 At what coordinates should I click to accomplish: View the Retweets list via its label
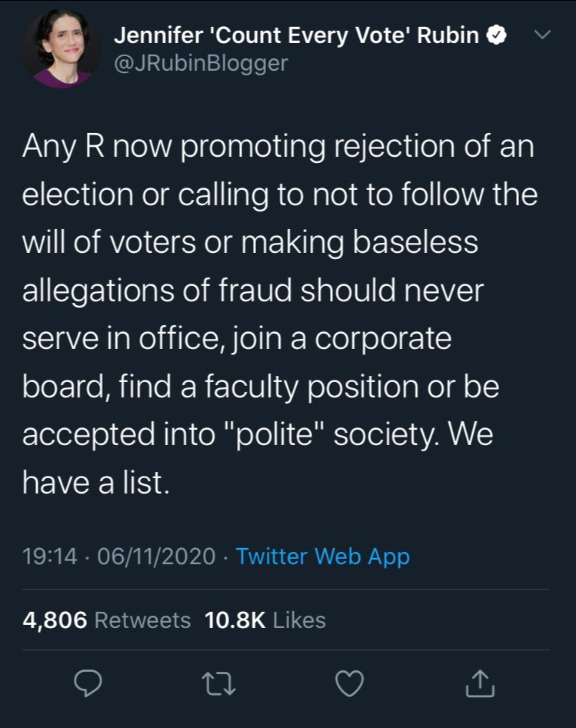tap(142, 620)
